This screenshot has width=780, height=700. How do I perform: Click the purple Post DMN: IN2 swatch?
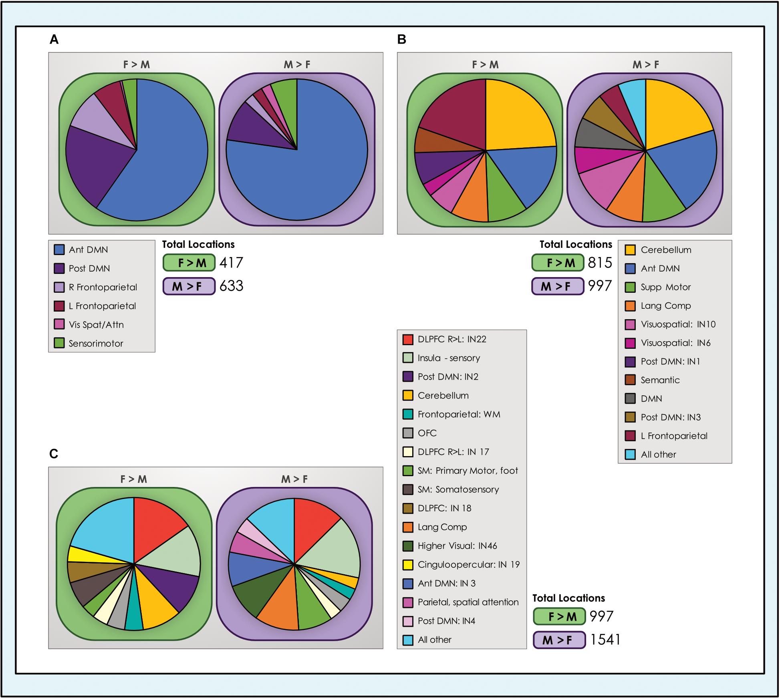tap(408, 377)
